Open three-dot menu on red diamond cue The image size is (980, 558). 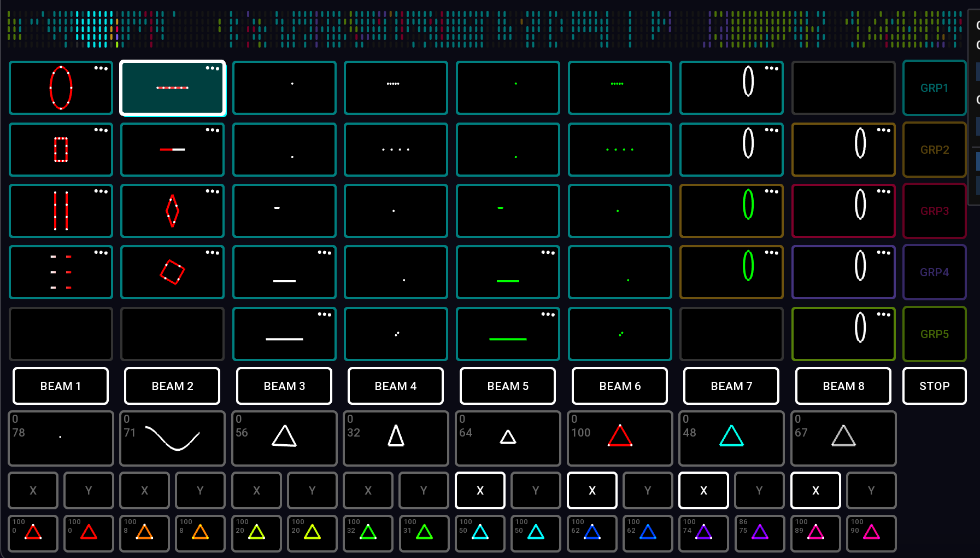click(213, 191)
